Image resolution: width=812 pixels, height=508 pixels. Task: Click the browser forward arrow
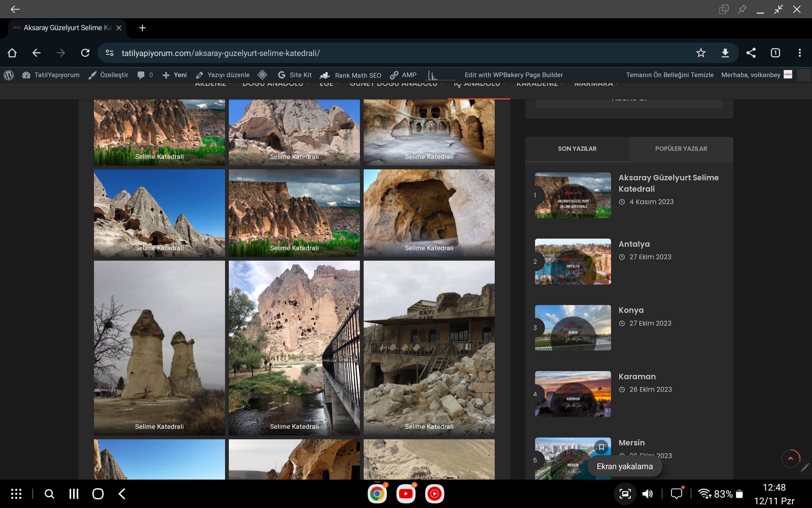(x=61, y=53)
